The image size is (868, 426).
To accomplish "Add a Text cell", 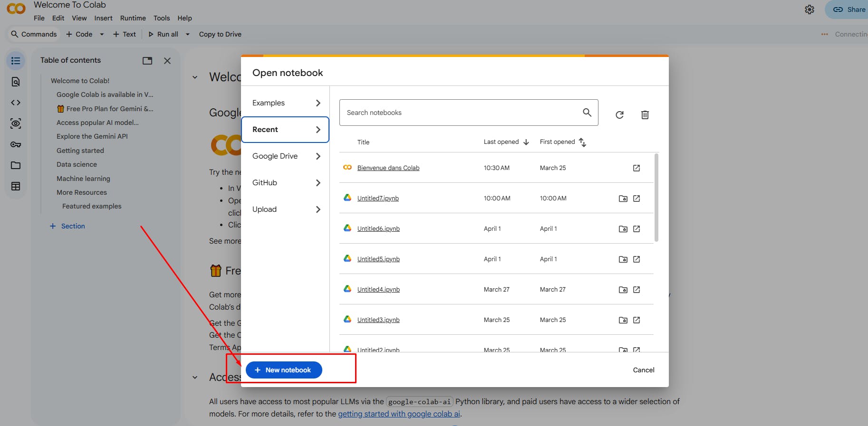I will [125, 34].
